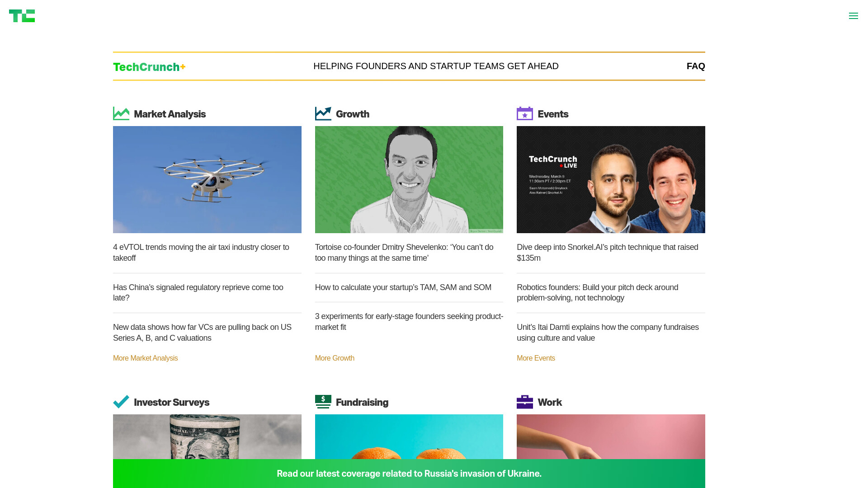Click the TechCrunch TC logo
The height and width of the screenshot is (488, 868).
click(x=22, y=16)
